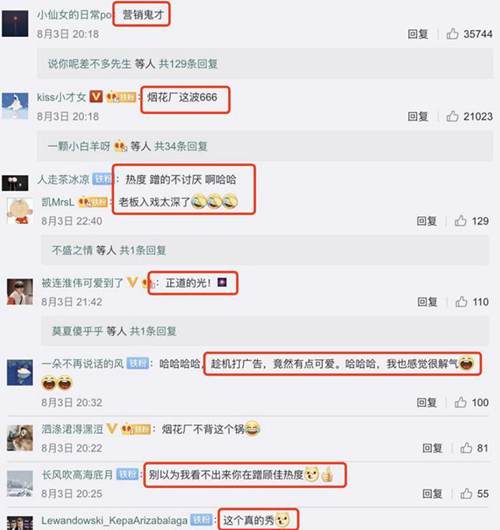Reply to the 正道的光 comment
Viewport: 500px width, 530px height.
point(427,302)
